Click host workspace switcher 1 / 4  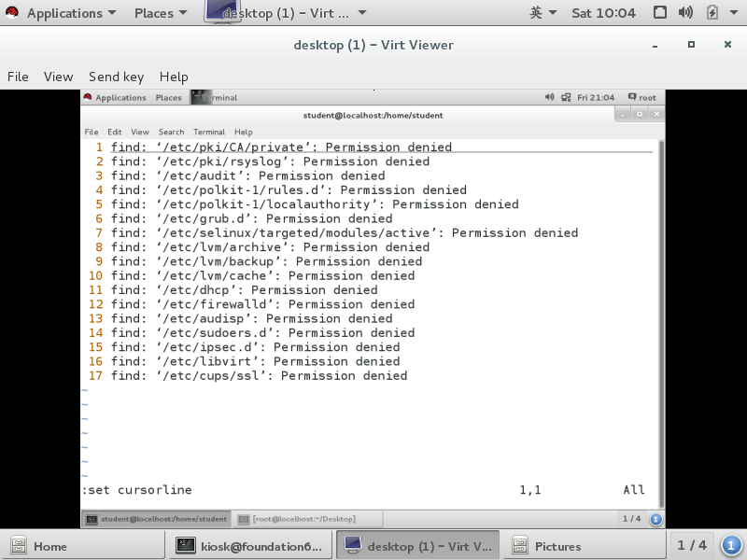pyautogui.click(x=692, y=545)
